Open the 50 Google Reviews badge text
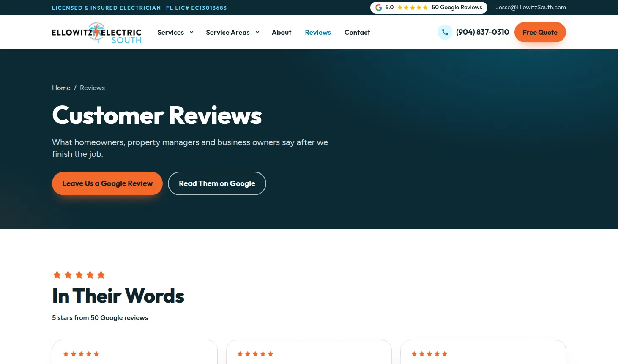Screen dimensions: 618x364 pos(457,7)
